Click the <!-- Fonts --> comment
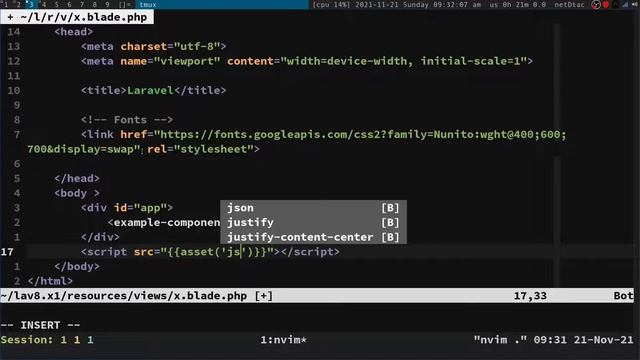The image size is (640, 360). [x=127, y=120]
